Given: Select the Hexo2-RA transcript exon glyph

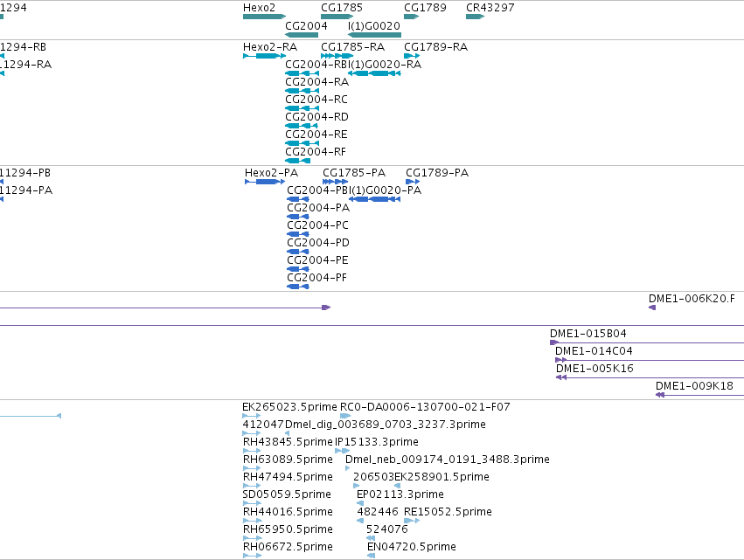Looking at the screenshot, I should tap(264, 56).
